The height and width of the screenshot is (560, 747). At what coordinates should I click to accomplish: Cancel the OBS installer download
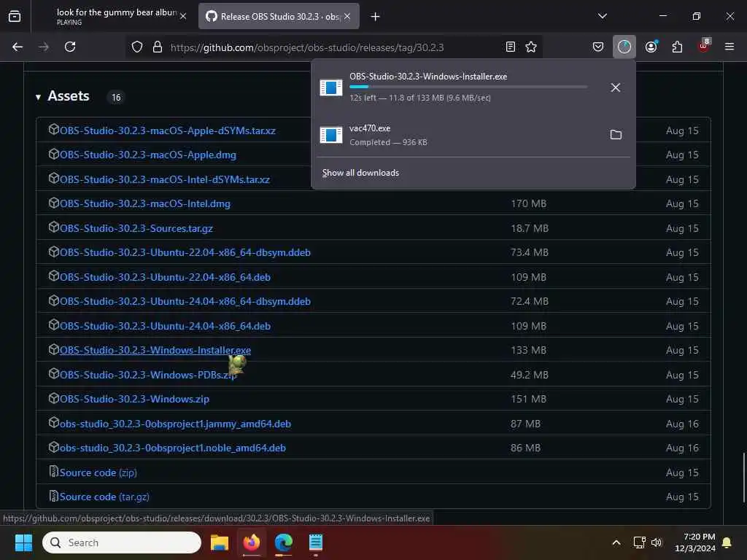pyautogui.click(x=616, y=87)
